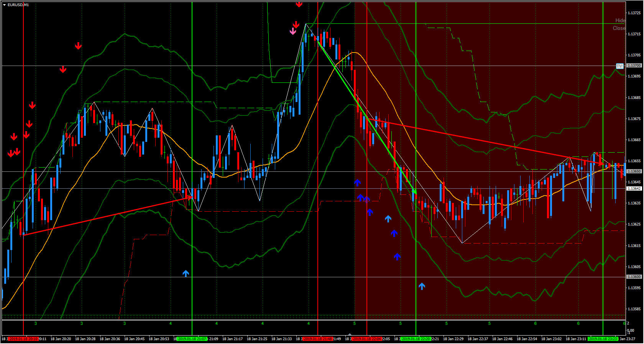This screenshot has height=344, width=644.
Task: Click the green 2019.01.18 22:20 time marker
Action: pos(416,339)
